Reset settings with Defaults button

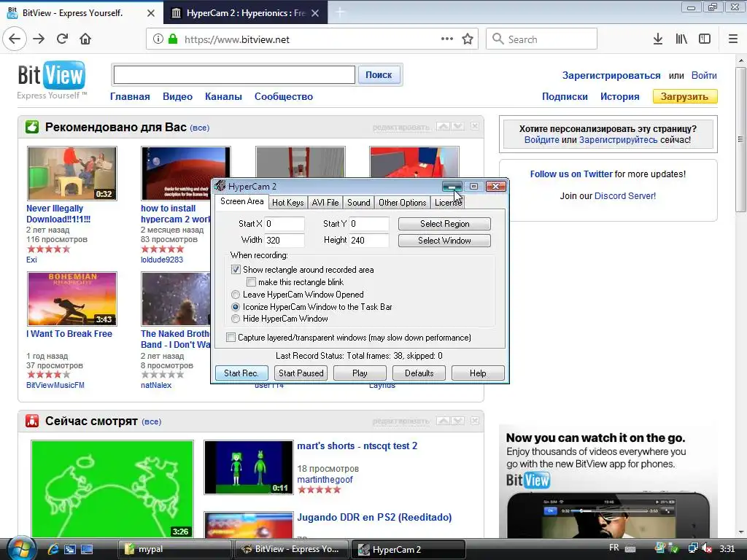point(419,373)
